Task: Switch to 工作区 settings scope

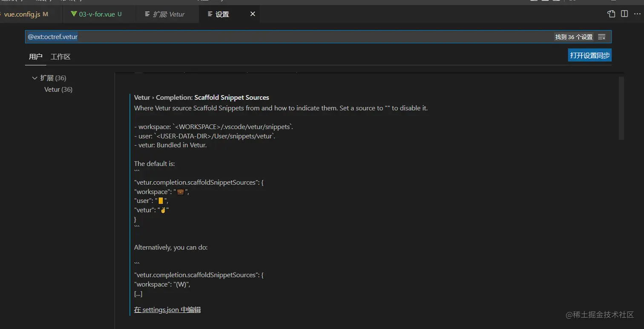Action: point(60,57)
